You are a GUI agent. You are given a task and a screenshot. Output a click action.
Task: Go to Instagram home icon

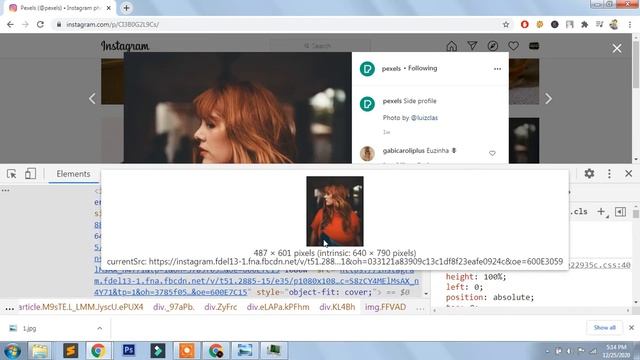click(x=451, y=46)
